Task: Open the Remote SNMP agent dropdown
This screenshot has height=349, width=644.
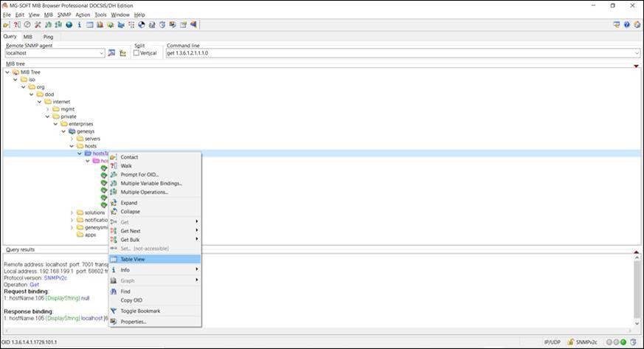Action: tap(101, 53)
